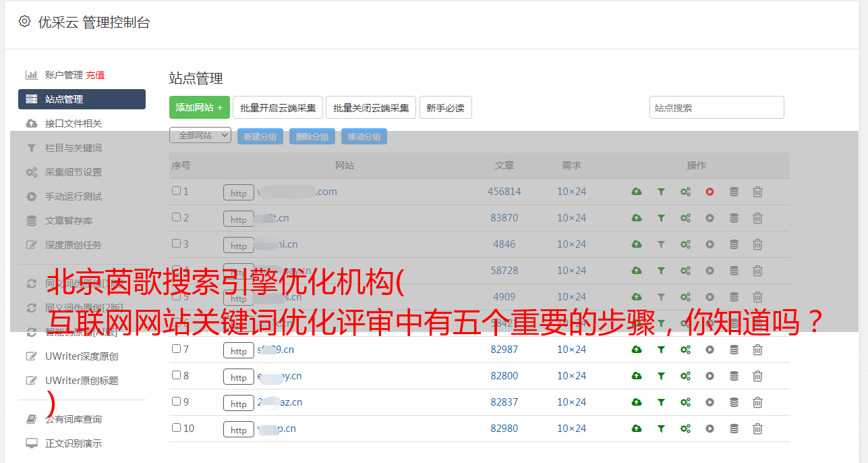The height and width of the screenshot is (463, 868).
Task: Click the cloud upload icon in row 9
Action: point(637,402)
